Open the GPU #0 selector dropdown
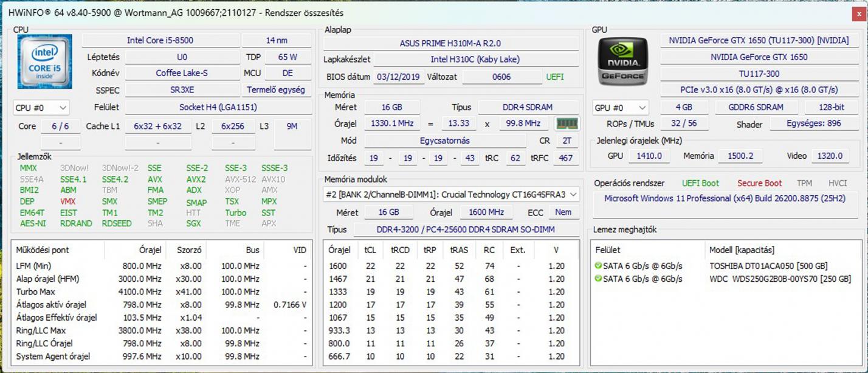Viewport: 868px width, 373px height. [x=621, y=108]
